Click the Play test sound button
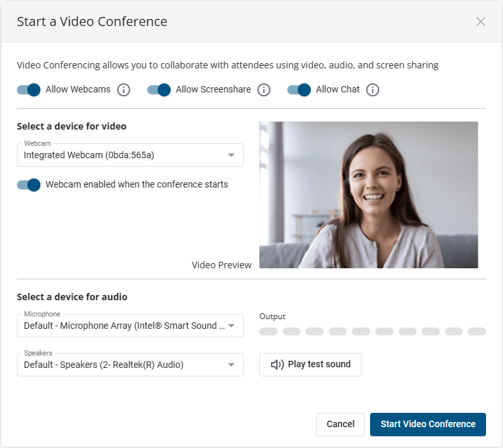Image resolution: width=503 pixels, height=448 pixels. click(x=310, y=364)
